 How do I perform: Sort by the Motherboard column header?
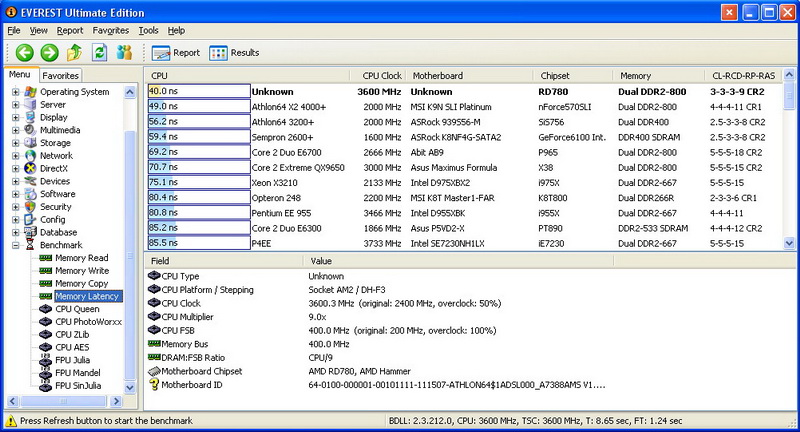(x=468, y=75)
